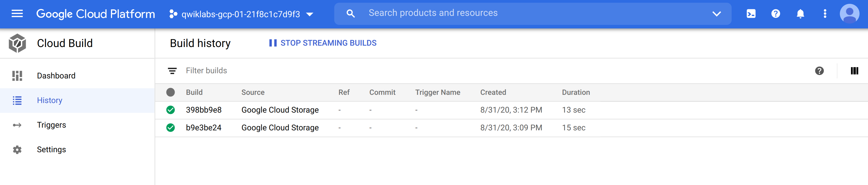Go to Dashboard in sidebar
Image resolution: width=868 pixels, height=185 pixels.
77,76
